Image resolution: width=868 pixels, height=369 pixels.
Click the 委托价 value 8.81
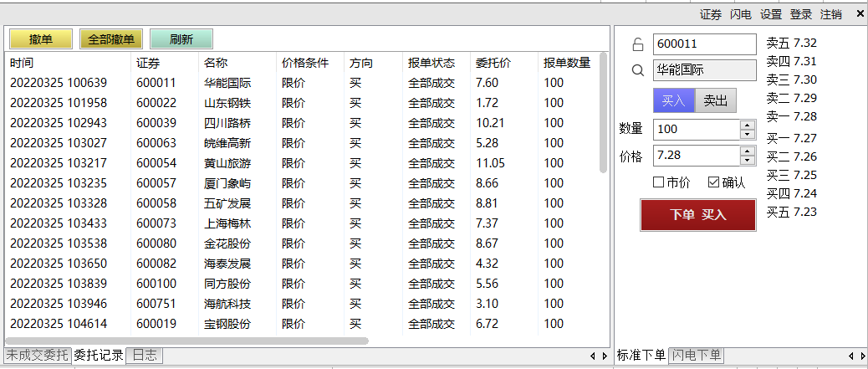[x=488, y=203]
